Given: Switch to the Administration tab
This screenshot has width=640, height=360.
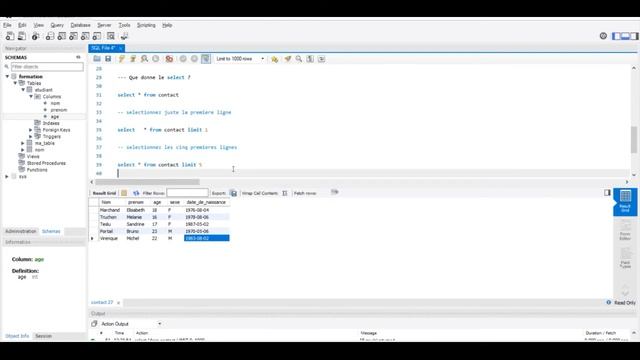Looking at the screenshot, I should point(20,231).
